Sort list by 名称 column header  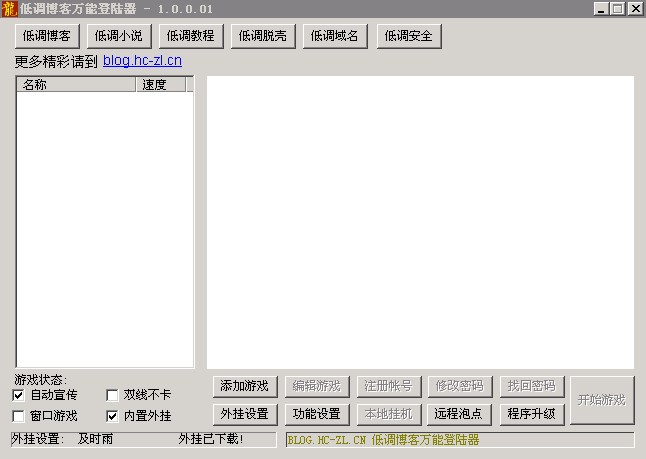(x=76, y=85)
